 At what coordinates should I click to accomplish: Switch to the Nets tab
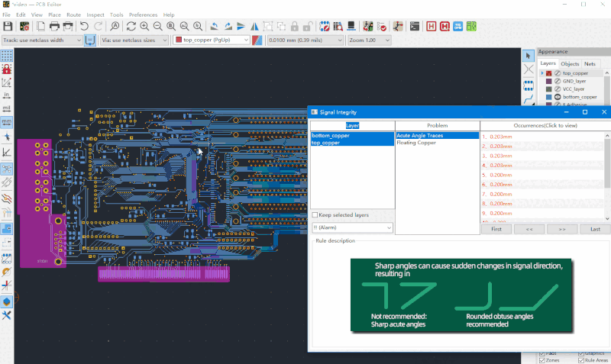pos(590,64)
